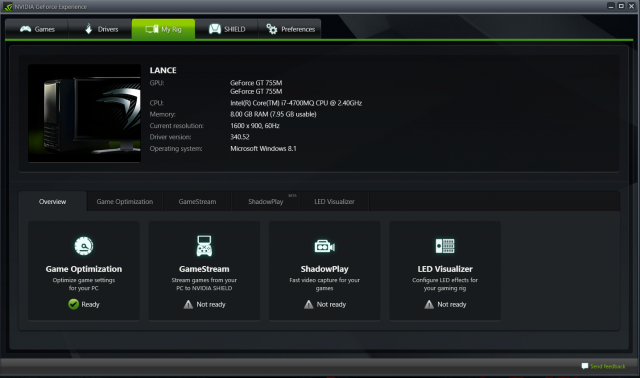Click the 1600 x 900, 60Hz resolution value
640x378 pixels.
(255, 126)
